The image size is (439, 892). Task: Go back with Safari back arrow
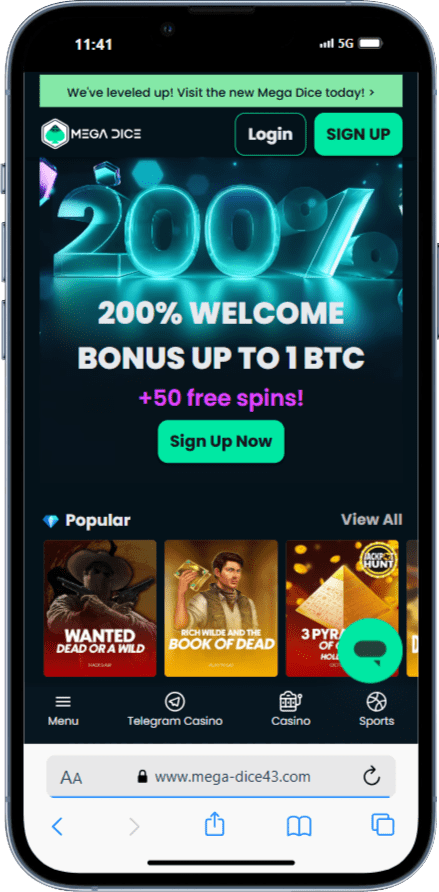click(57, 826)
